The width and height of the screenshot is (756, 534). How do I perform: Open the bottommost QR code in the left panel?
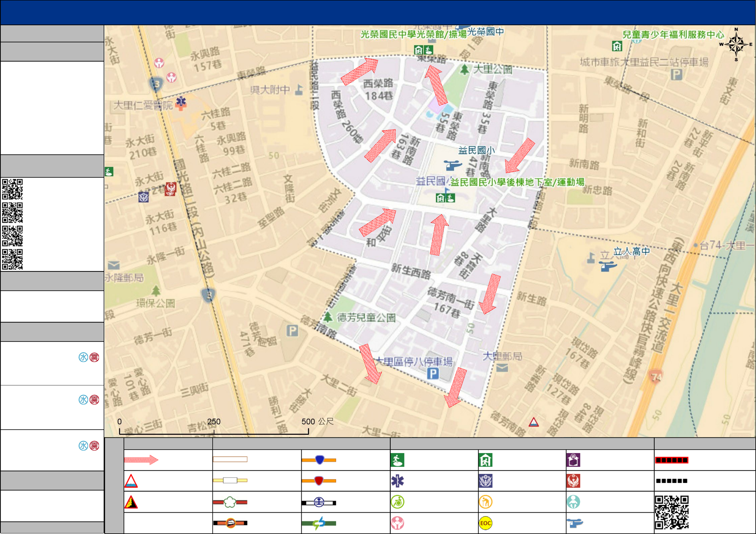click(13, 260)
